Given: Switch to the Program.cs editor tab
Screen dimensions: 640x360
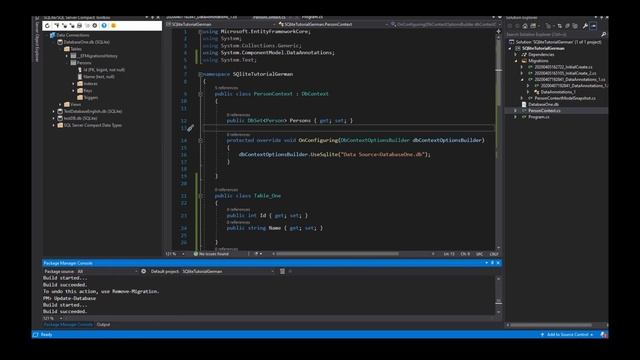Looking at the screenshot, I should 312,17.
